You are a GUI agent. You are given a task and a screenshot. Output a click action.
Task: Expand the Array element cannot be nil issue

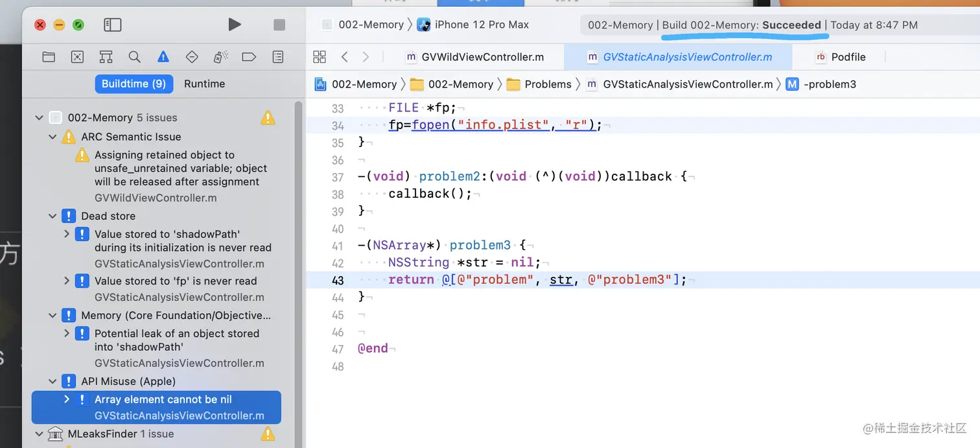(x=67, y=399)
